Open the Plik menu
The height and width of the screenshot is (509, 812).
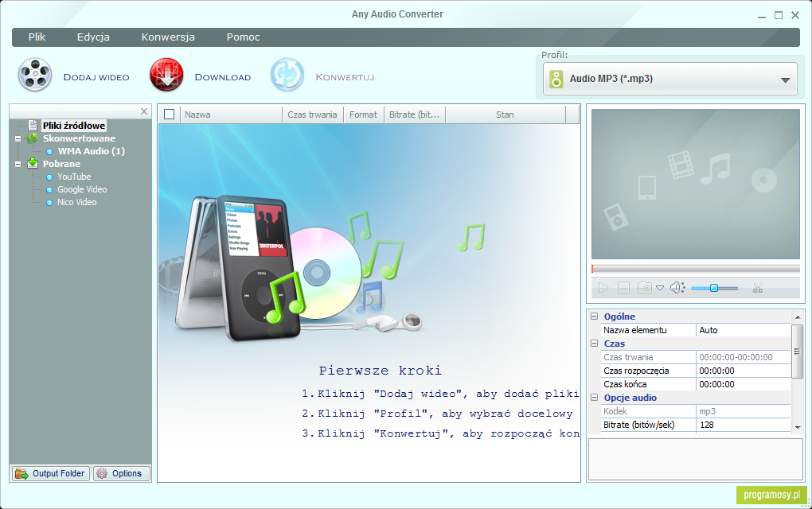coord(37,37)
